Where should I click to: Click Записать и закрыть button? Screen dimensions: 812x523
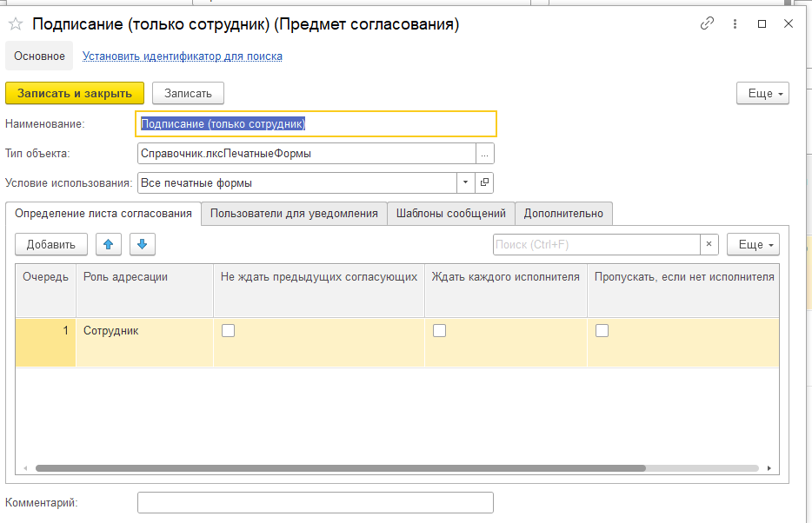pyautogui.click(x=75, y=93)
